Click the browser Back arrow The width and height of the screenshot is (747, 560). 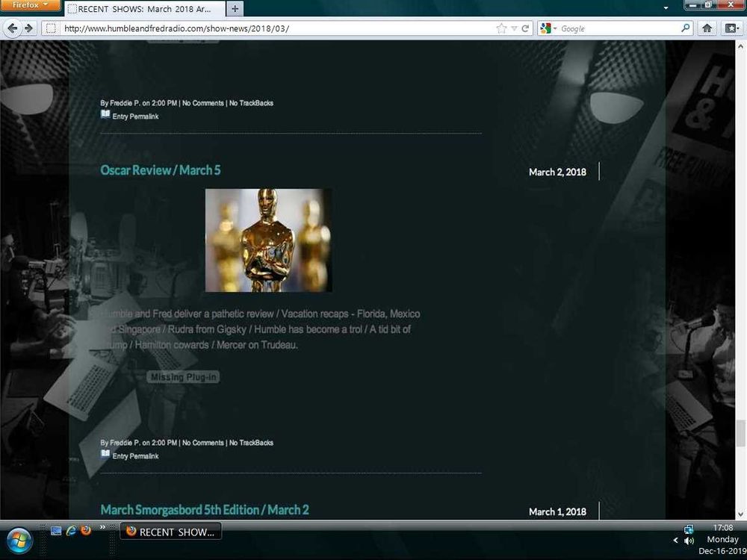click(x=13, y=28)
